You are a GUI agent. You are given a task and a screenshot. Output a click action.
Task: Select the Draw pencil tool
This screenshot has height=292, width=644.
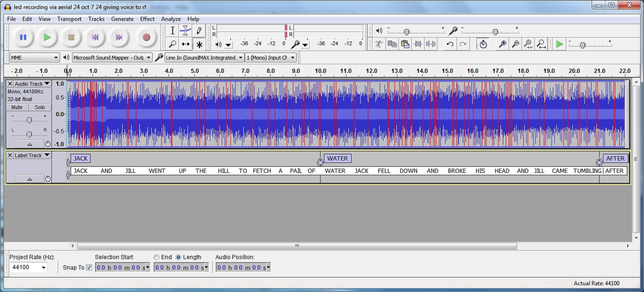click(199, 31)
